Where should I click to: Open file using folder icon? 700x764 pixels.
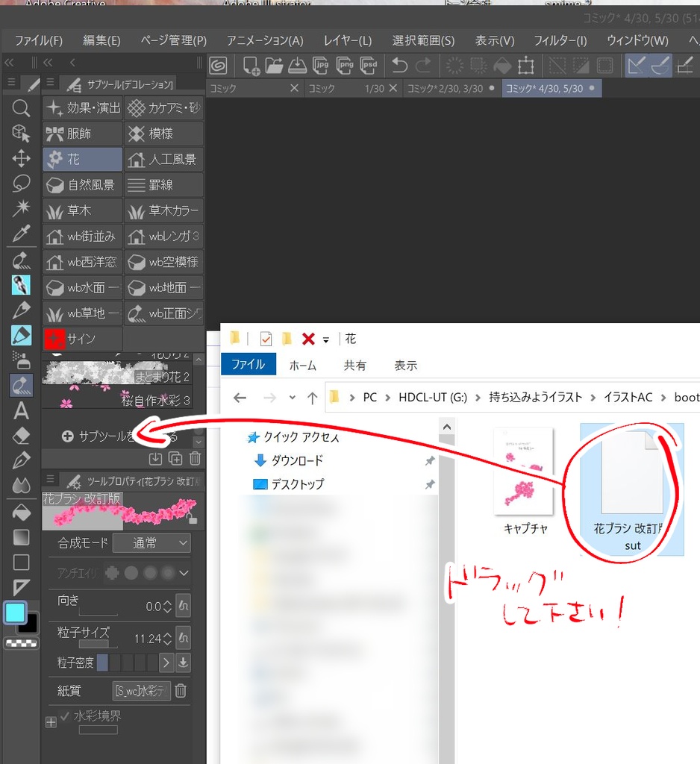pos(274,66)
